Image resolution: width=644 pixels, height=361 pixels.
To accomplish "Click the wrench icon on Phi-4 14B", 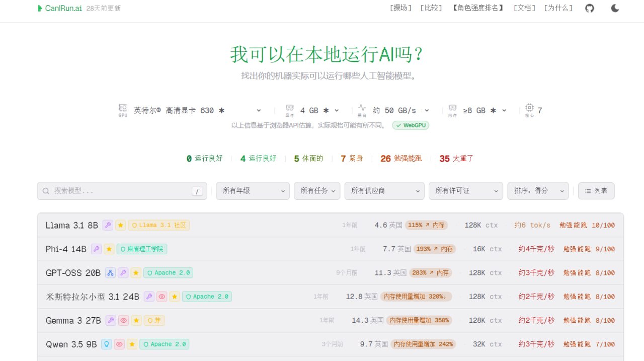I will coord(96,249).
